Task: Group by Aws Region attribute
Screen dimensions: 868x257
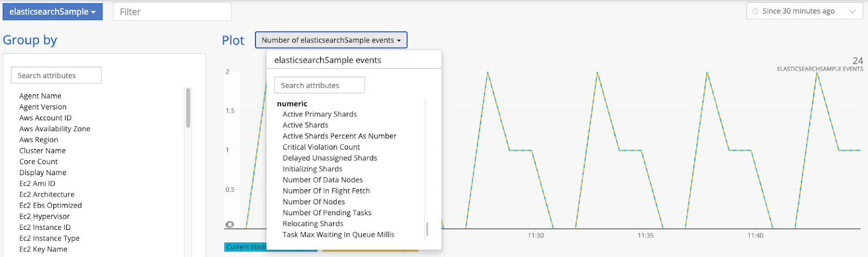Action: click(x=39, y=140)
